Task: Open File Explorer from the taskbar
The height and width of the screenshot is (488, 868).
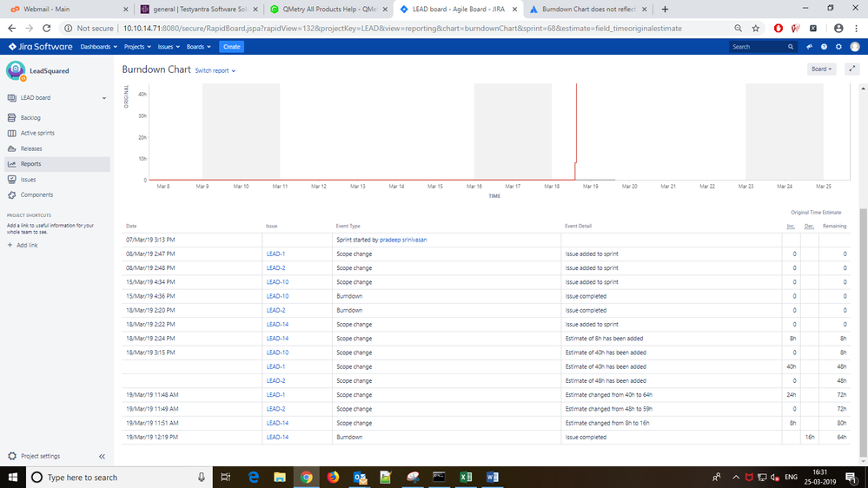Action: tap(280, 477)
